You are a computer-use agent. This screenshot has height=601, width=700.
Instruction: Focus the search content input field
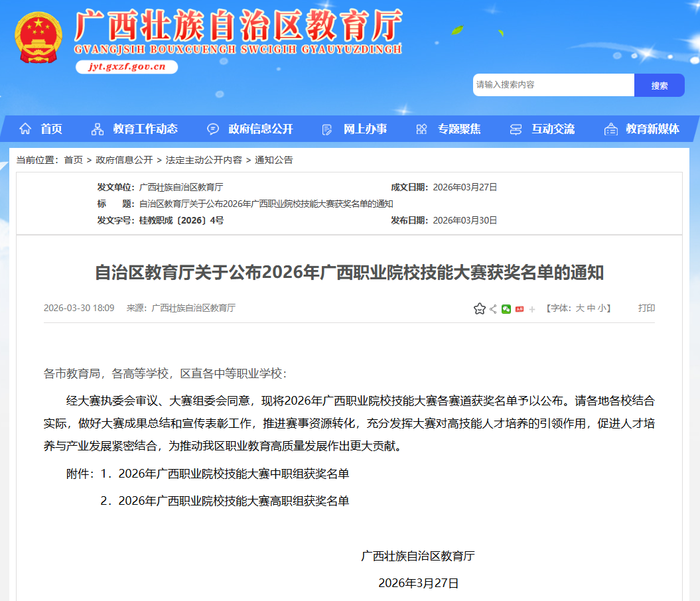(553, 85)
